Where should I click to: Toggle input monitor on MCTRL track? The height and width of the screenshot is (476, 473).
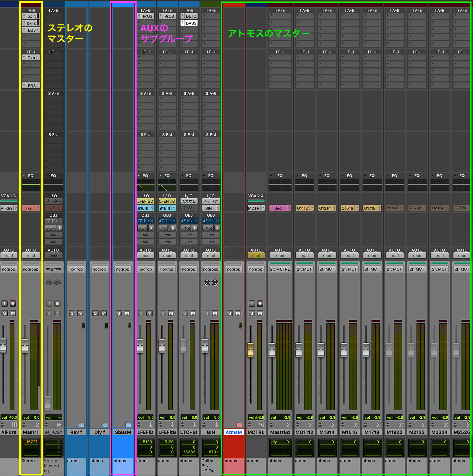[252, 303]
